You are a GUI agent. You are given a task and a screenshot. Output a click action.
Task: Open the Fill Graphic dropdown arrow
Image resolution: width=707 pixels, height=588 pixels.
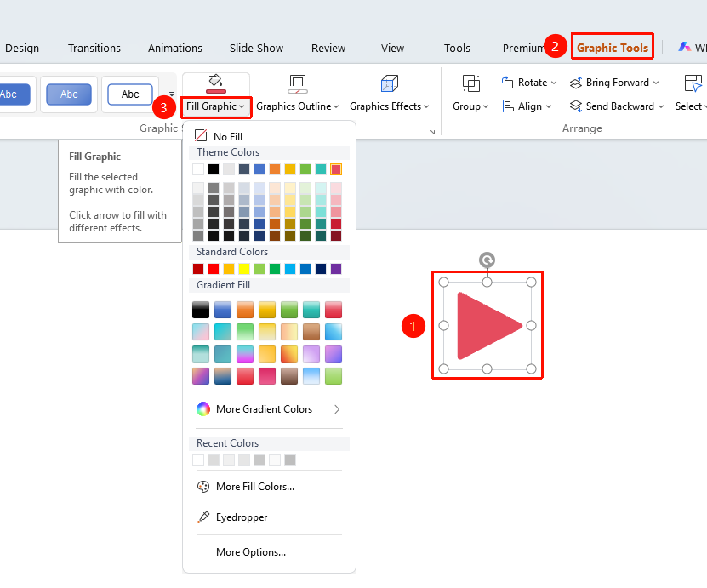(242, 106)
